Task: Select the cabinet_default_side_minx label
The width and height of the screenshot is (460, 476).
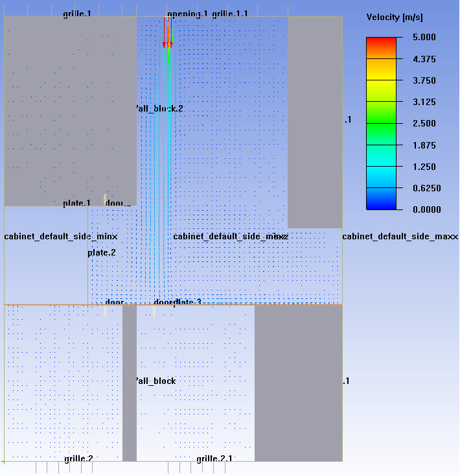Action: click(x=61, y=236)
